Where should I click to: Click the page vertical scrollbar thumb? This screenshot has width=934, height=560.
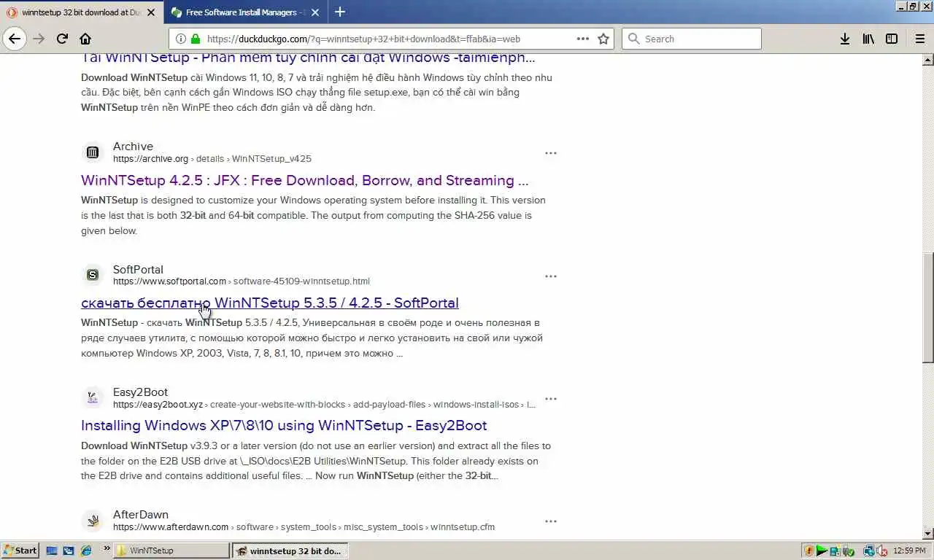tap(927, 307)
